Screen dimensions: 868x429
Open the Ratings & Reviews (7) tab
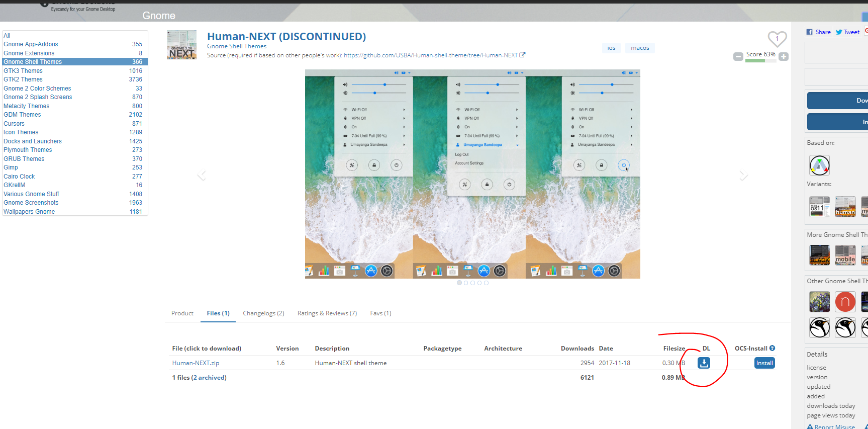[x=327, y=313]
